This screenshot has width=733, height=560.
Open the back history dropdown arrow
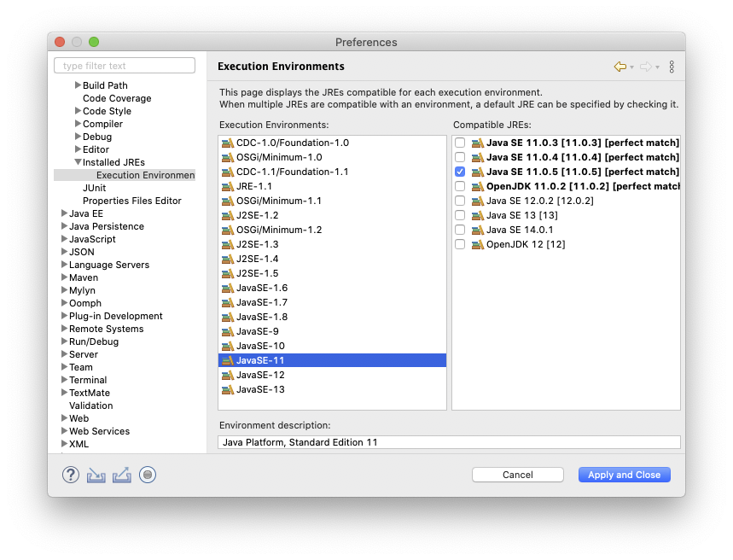coord(632,67)
